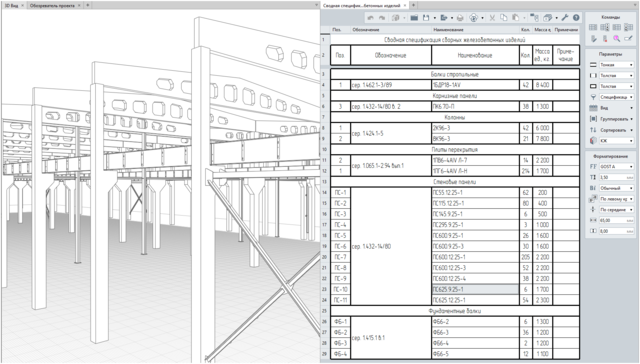Click the cell 1БДР18-1AV

pyautogui.click(x=476, y=85)
